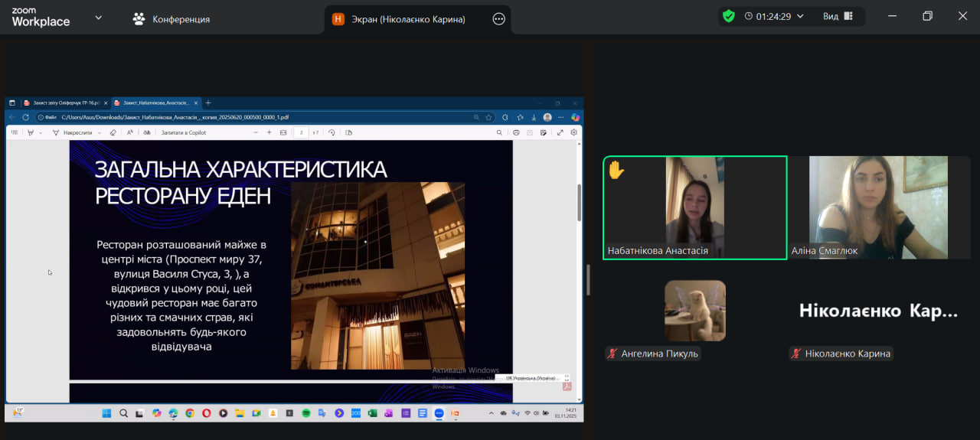980x440 pixels.
Task: Click the divider handle between screen and gallery
Action: pyautogui.click(x=588, y=279)
